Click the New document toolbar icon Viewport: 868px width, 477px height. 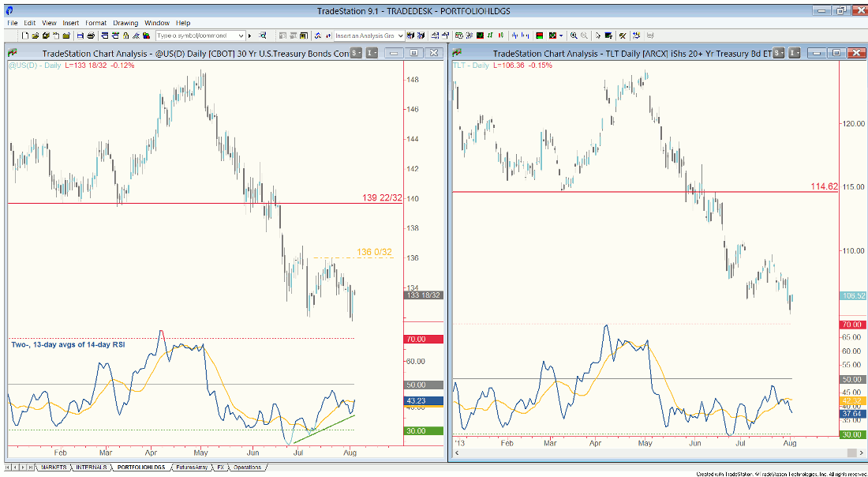click(x=25, y=36)
